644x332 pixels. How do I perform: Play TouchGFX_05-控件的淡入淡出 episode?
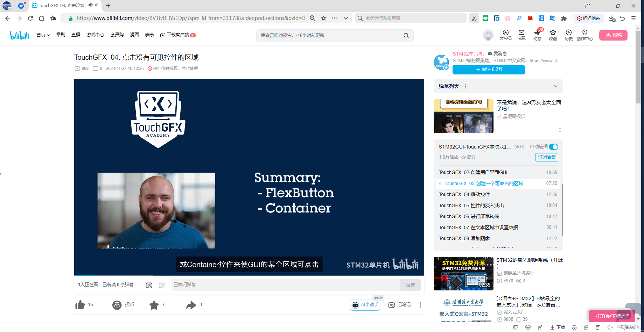tap(498, 205)
